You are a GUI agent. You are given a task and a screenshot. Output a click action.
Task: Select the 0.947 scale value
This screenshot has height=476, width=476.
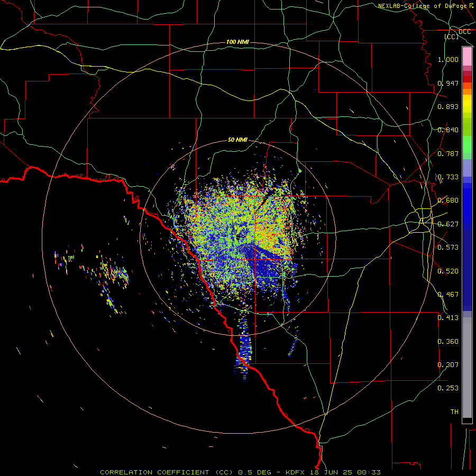[448, 83]
